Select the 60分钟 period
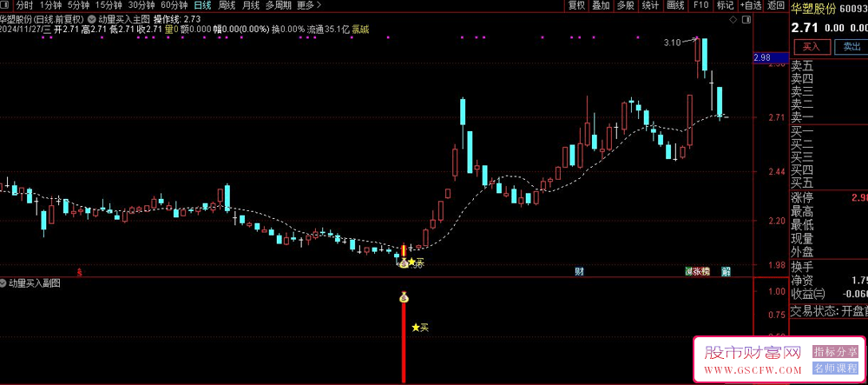 click(174, 5)
